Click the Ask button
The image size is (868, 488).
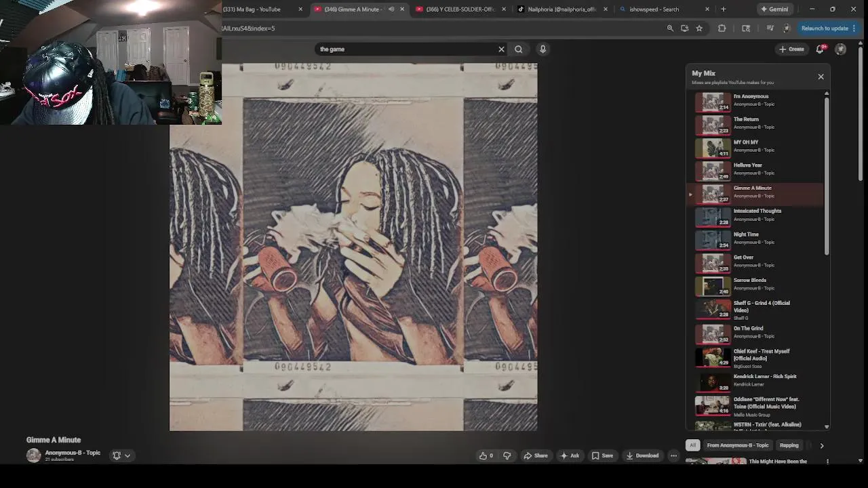pyautogui.click(x=569, y=455)
